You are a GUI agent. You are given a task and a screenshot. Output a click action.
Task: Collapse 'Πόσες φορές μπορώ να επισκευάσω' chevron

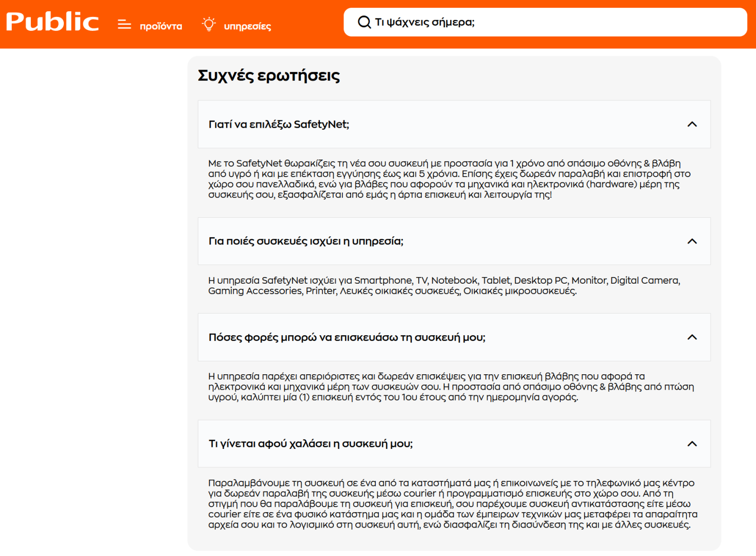[x=692, y=337]
